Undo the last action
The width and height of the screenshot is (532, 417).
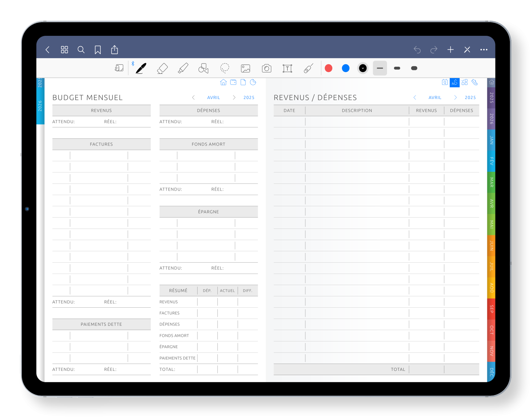(417, 50)
